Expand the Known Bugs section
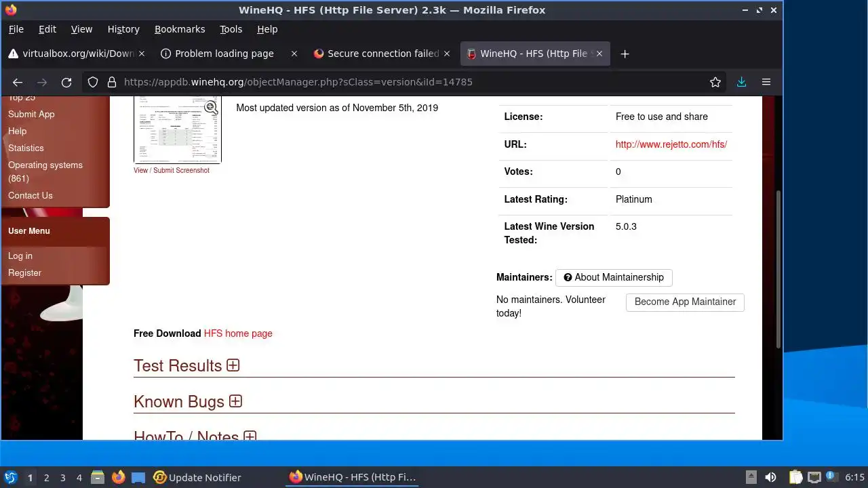Screen dimensions: 868x488 coord(235,401)
